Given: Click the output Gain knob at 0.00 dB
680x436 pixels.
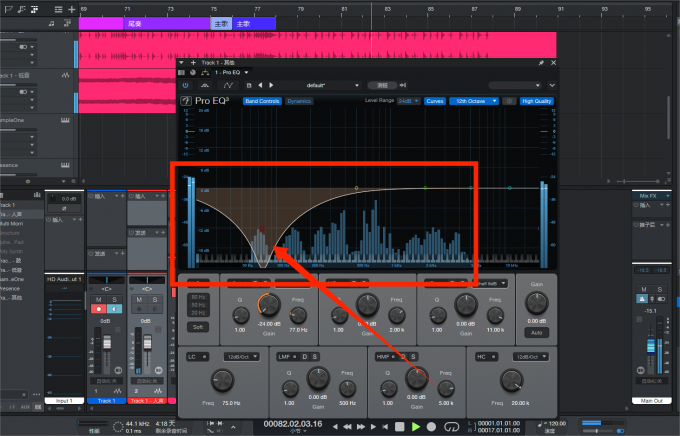Looking at the screenshot, I should [x=536, y=303].
